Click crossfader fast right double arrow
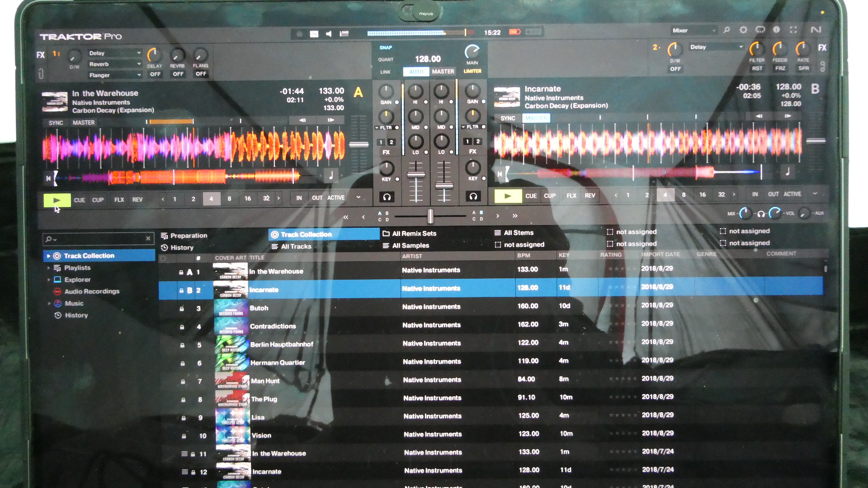Image resolution: width=868 pixels, height=488 pixels. [x=515, y=216]
